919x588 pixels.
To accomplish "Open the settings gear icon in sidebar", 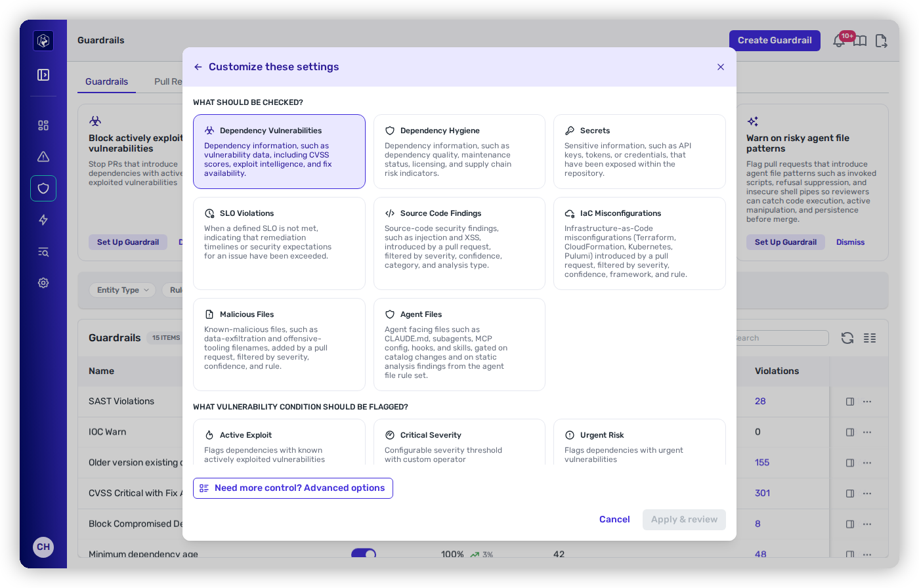I will pyautogui.click(x=43, y=283).
